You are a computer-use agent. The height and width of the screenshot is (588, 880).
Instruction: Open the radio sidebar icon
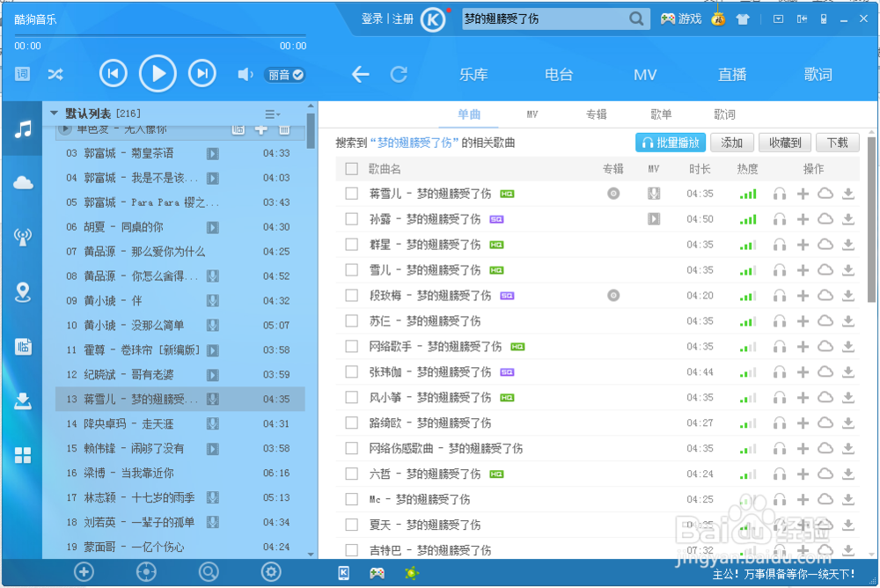point(22,237)
